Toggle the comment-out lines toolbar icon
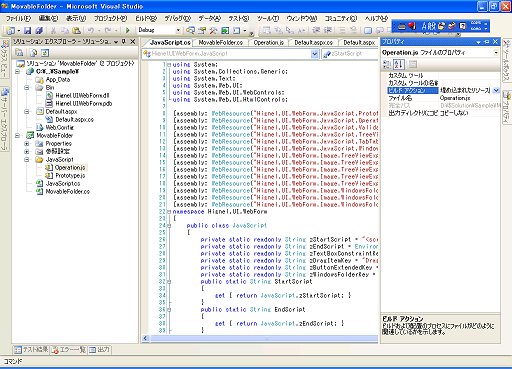512x369 pixels. pos(342,30)
